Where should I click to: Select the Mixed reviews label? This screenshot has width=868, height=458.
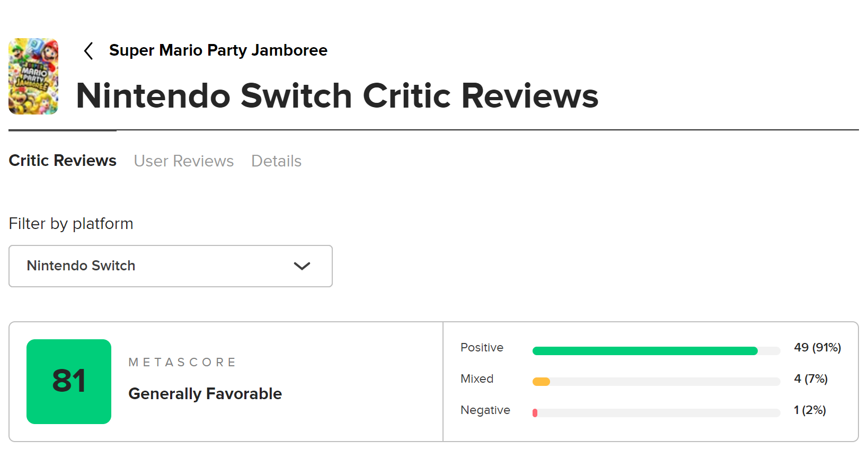[x=477, y=379]
